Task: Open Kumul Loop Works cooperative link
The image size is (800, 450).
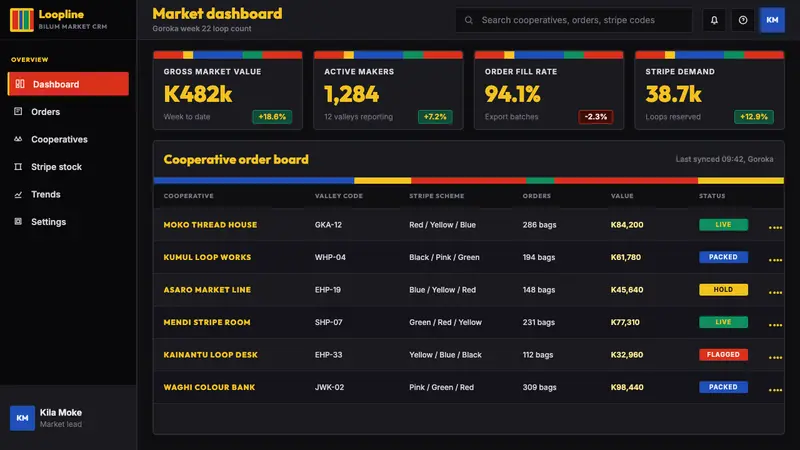Action: 207,257
